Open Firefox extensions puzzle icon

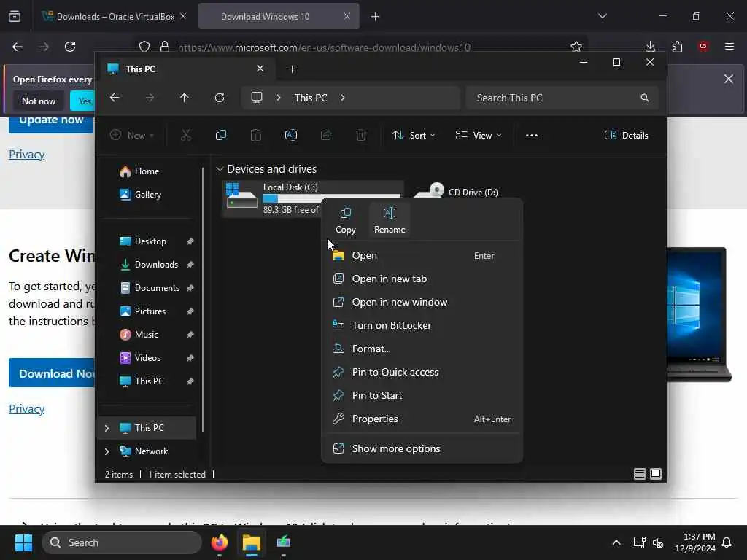coord(677,47)
